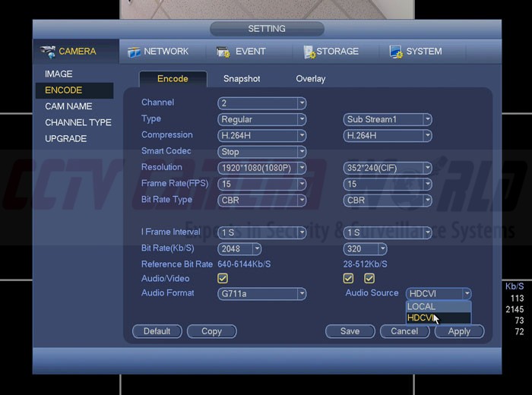The image size is (532, 395).
Task: Open the Event section icon
Action: pos(223,52)
